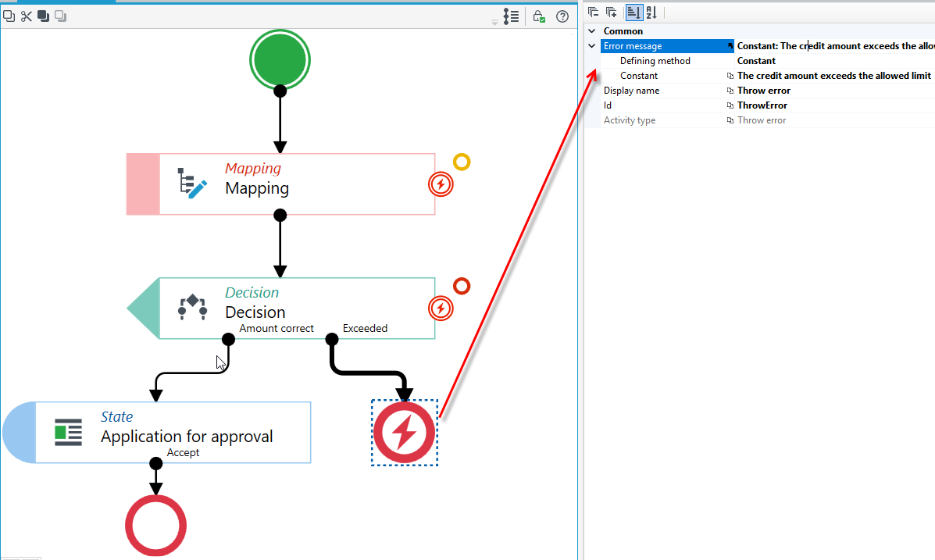935x560 pixels.
Task: Click the Exceeded transition label
Action: 365,329
